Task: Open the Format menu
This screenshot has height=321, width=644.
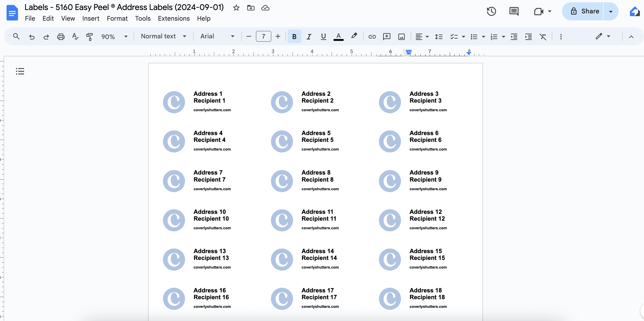Action: (117, 18)
